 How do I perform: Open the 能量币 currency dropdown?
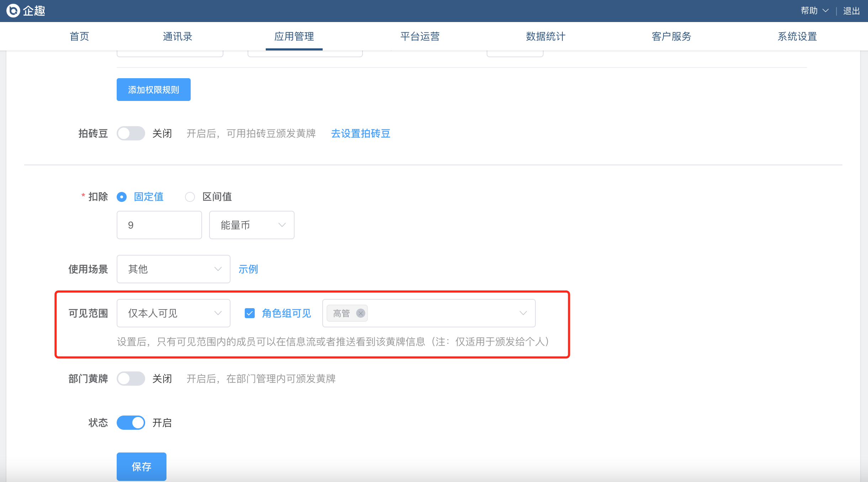[252, 225]
